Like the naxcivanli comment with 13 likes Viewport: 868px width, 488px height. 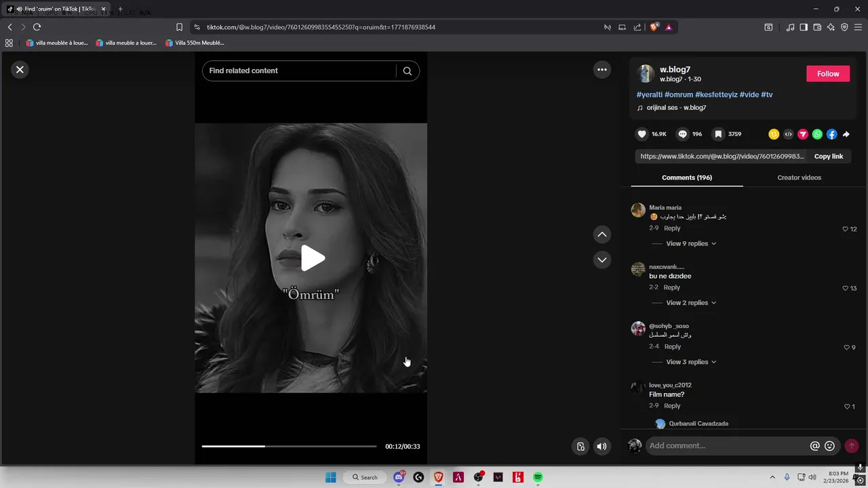tap(846, 288)
